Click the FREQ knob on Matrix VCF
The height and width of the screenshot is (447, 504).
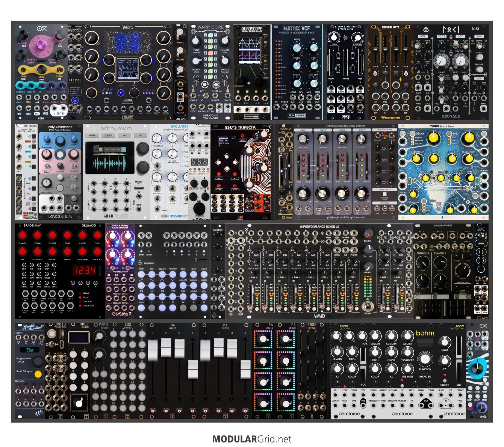[297, 48]
